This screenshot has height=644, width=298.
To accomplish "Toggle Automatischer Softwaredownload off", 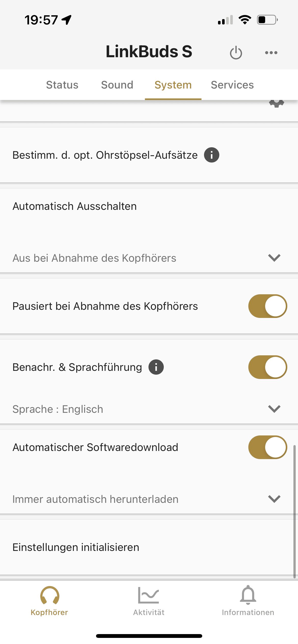I will (267, 447).
